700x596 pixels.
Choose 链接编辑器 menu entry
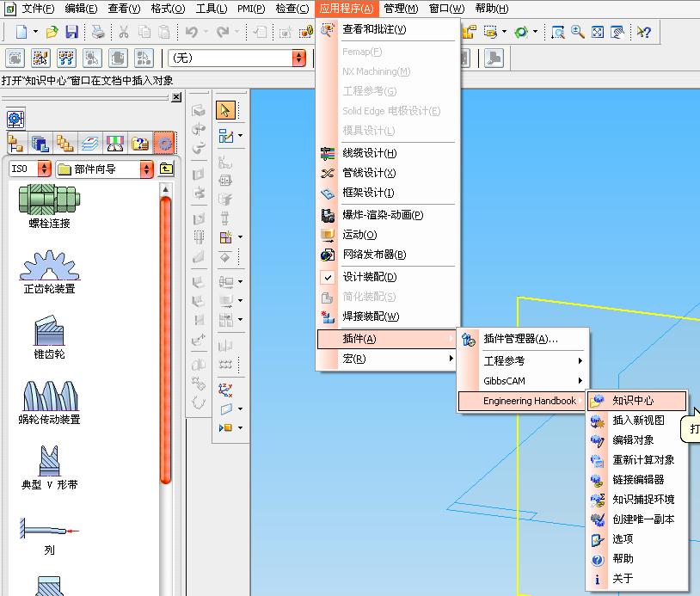pyautogui.click(x=637, y=480)
